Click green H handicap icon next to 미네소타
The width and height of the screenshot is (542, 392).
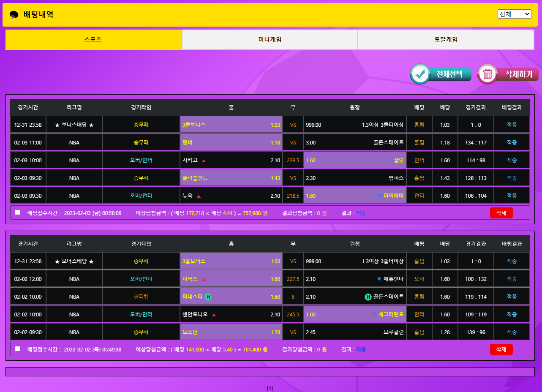click(x=208, y=297)
